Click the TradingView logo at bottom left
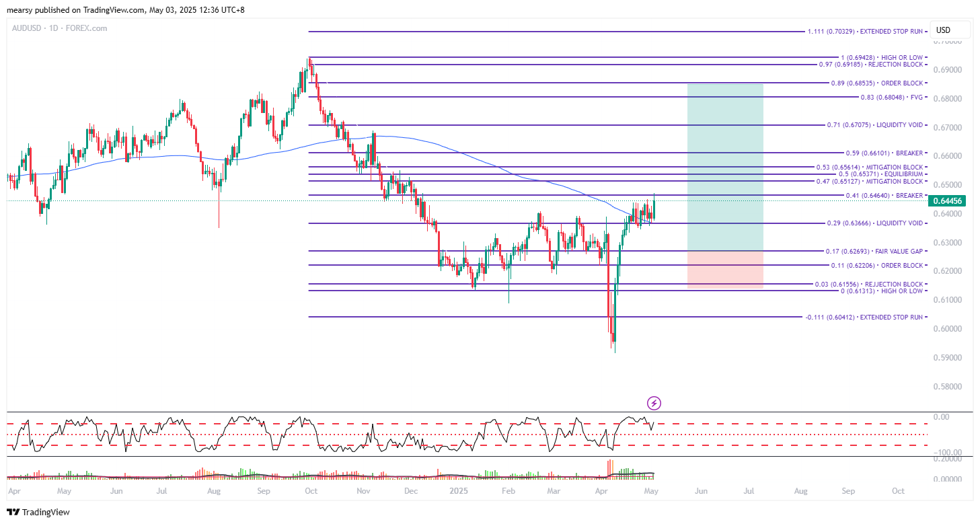 click(x=38, y=512)
